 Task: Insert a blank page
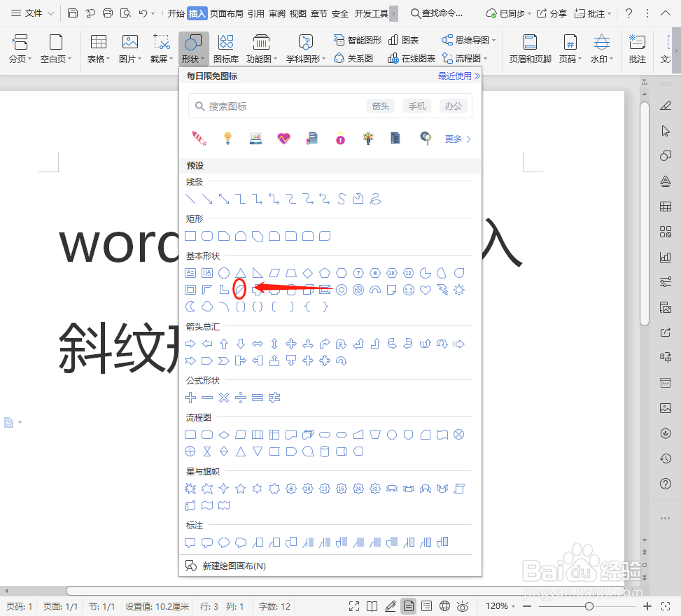(55, 49)
